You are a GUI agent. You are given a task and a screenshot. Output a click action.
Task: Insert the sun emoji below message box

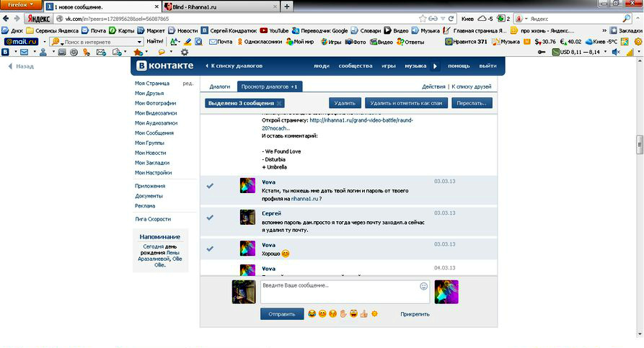point(374,314)
